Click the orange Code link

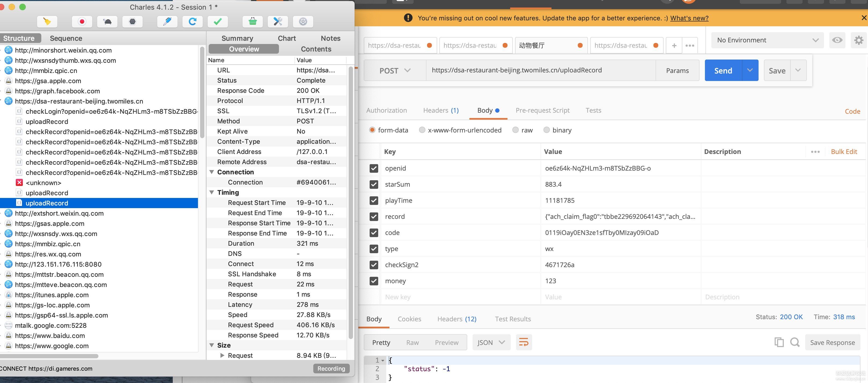coord(852,112)
